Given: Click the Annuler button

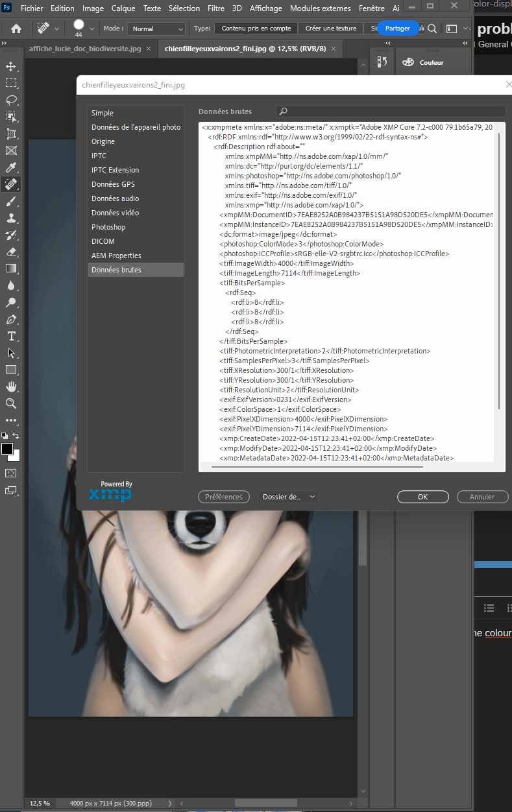Looking at the screenshot, I should click(482, 497).
